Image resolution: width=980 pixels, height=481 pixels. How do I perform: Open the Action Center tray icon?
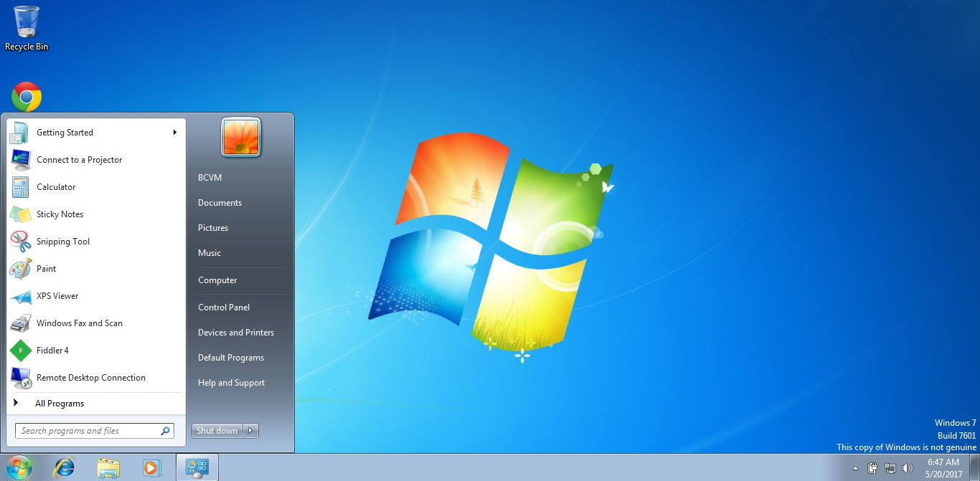[x=872, y=467]
